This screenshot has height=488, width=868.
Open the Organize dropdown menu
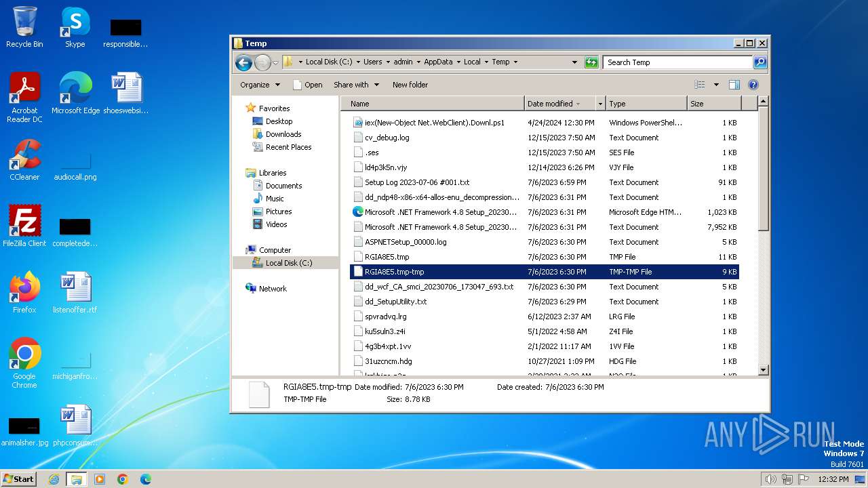[x=260, y=85]
